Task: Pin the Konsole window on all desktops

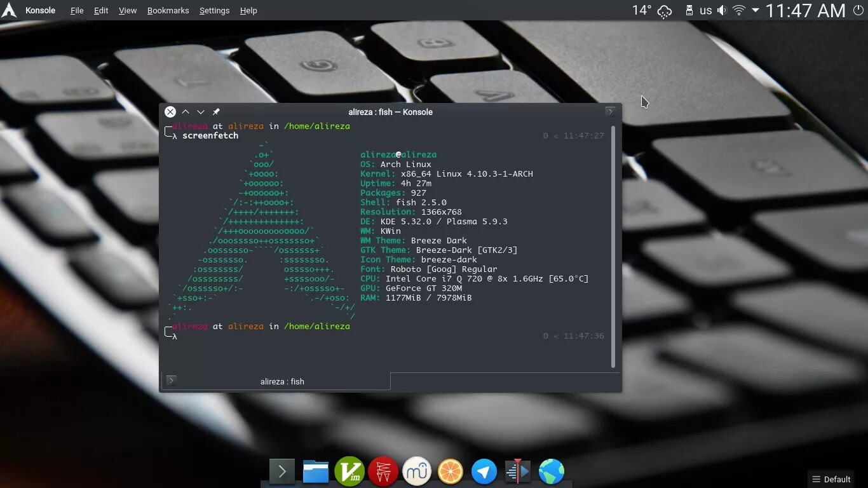Action: coord(216,112)
